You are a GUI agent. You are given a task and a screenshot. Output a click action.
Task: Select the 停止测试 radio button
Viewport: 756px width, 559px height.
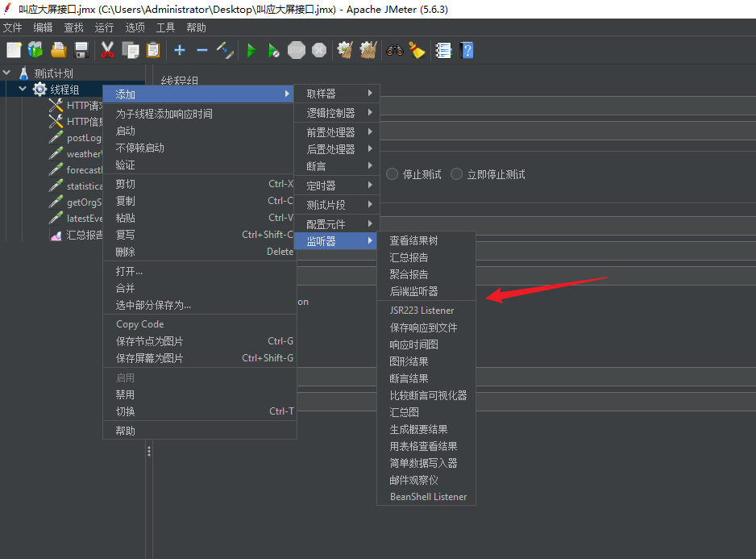392,173
